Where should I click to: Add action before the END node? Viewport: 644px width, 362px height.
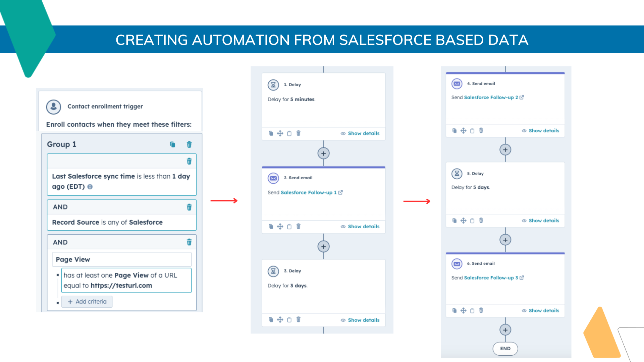pyautogui.click(x=505, y=330)
